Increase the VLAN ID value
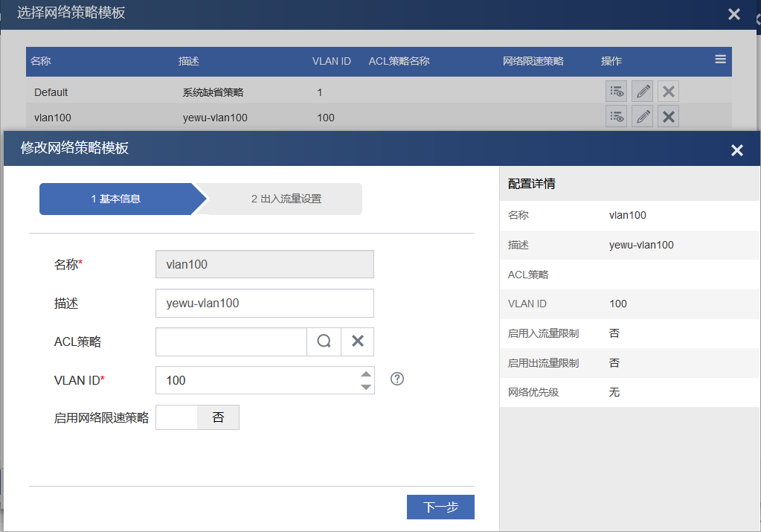The width and height of the screenshot is (761, 532). [x=365, y=374]
